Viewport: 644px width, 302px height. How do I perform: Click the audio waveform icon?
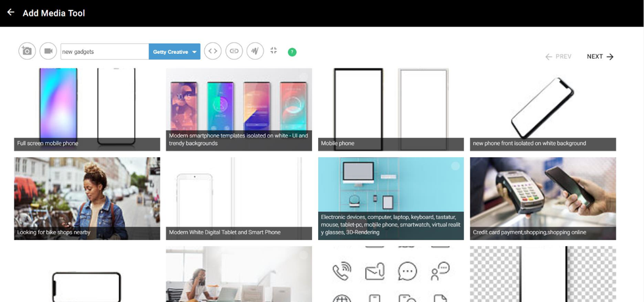[255, 51]
